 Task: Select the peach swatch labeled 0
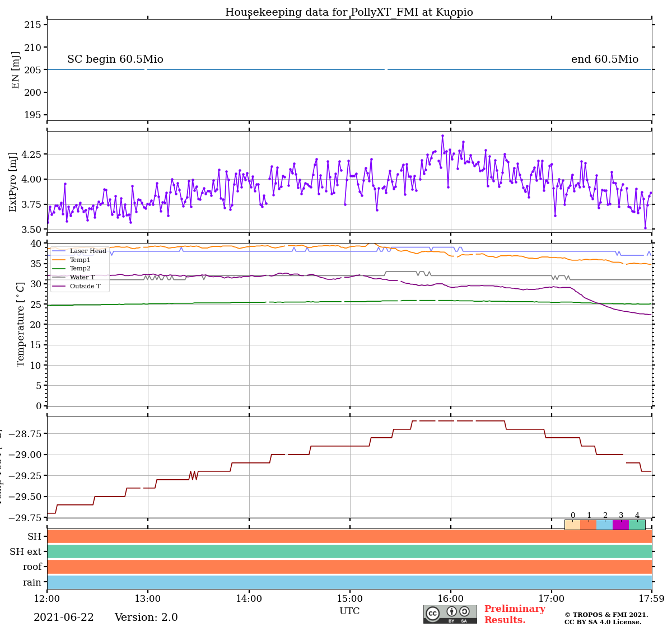coord(572,525)
